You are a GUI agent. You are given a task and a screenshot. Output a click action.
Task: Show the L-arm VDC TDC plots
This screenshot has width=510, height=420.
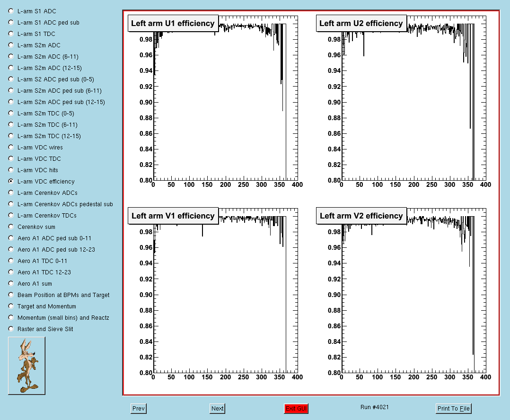(11, 158)
